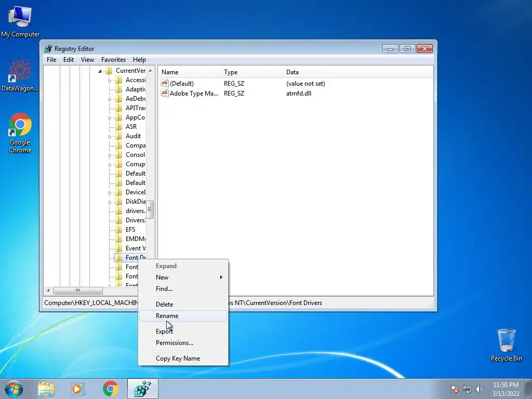This screenshot has height=399, width=532.
Task: Expand the Accessi key node
Action: pyautogui.click(x=110, y=81)
